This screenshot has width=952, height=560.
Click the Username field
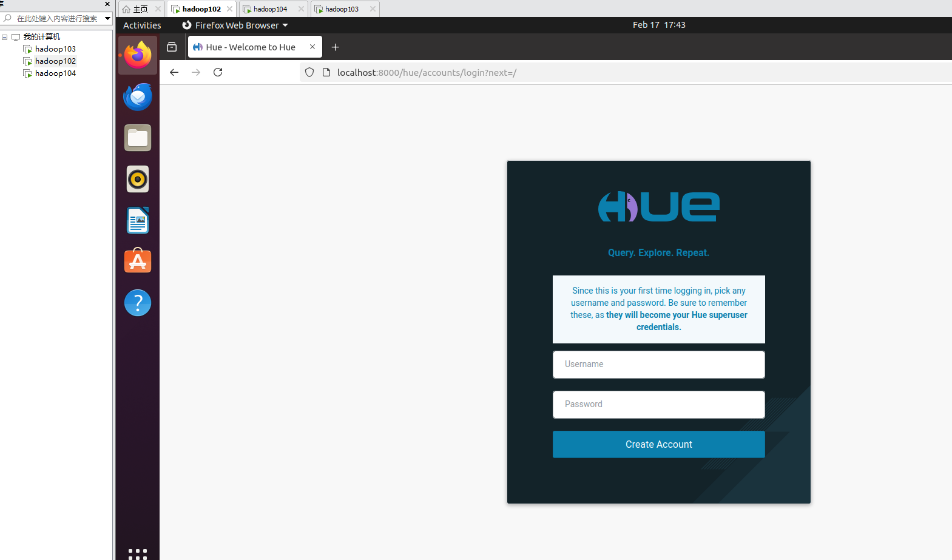(x=659, y=364)
